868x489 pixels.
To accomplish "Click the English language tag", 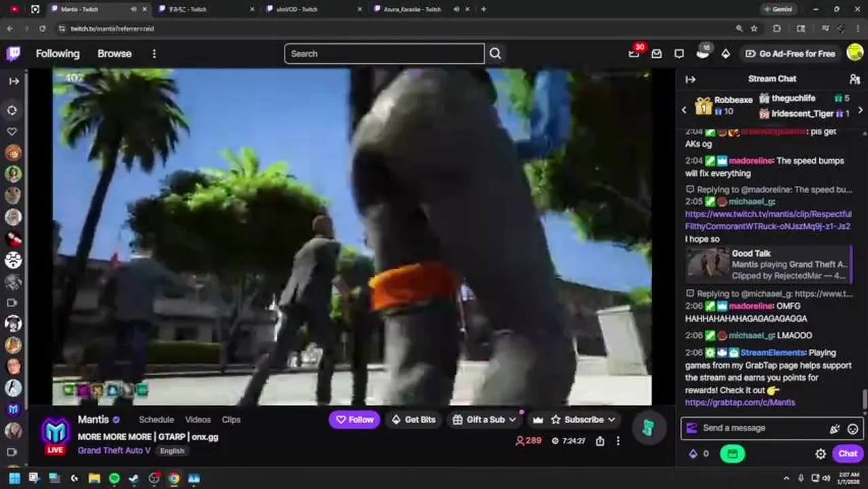I will 173,451.
